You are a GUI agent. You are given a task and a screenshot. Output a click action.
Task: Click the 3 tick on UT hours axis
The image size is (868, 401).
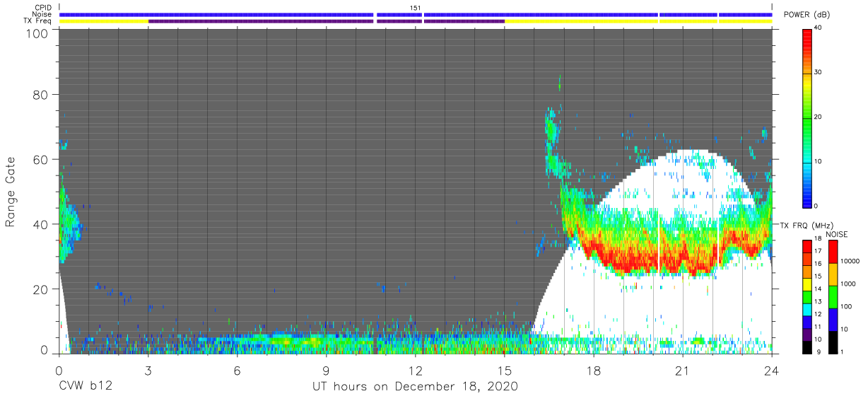coord(148,369)
